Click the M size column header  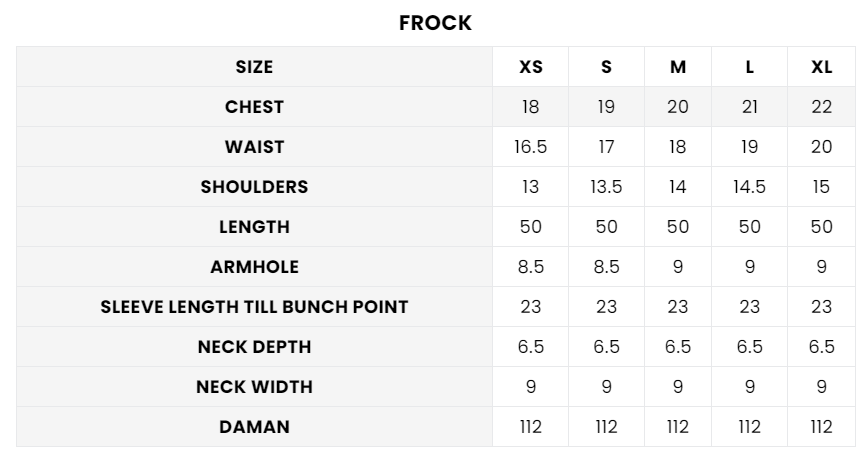click(678, 67)
